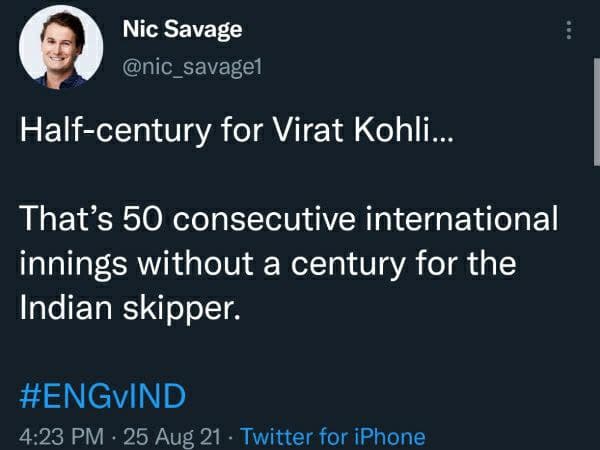Click the "Indian skipper." line
Screen dimensions: 600x450
coord(131,307)
